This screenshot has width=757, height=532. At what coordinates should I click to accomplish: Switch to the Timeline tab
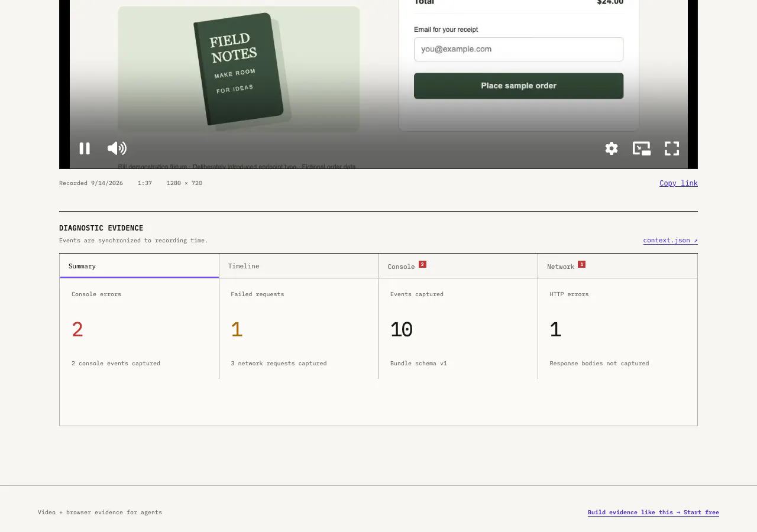click(299, 266)
